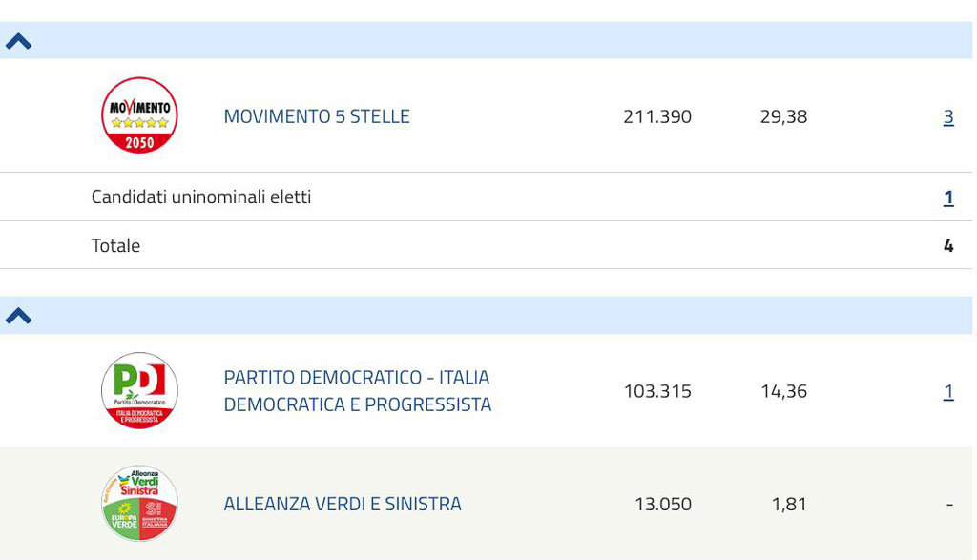Click the total seats value 4
Screen dimensions: 977x560
tap(948, 246)
